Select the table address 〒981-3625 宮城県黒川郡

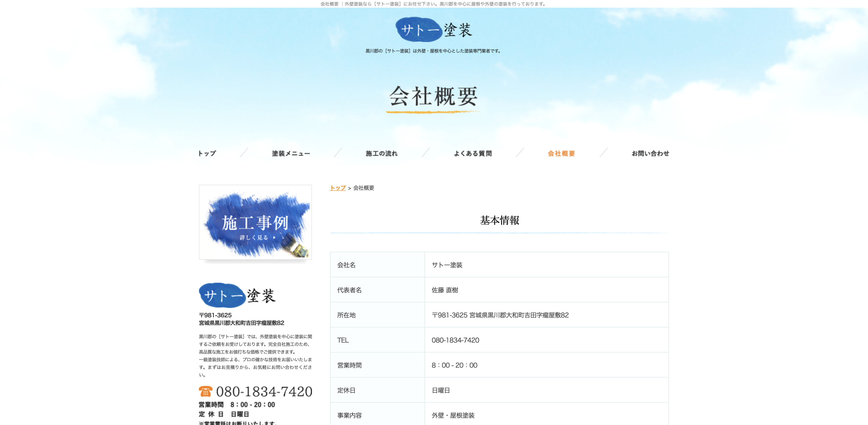click(500, 315)
